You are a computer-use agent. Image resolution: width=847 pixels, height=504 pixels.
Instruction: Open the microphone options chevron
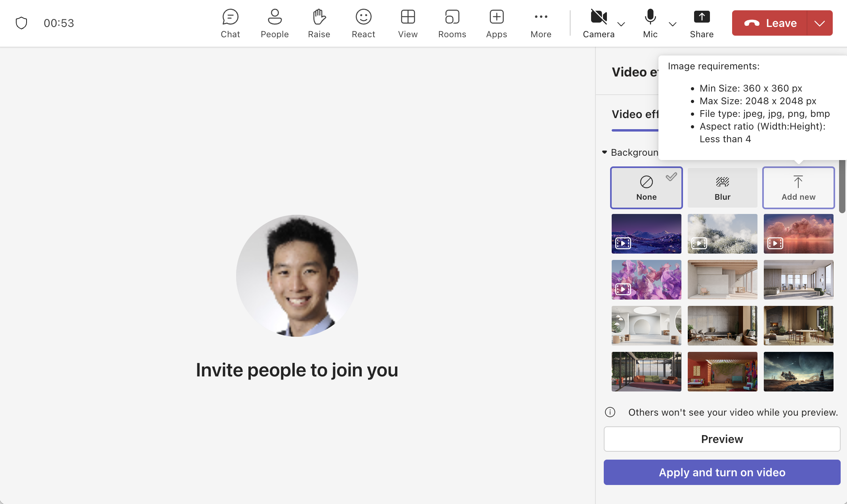[x=672, y=24]
